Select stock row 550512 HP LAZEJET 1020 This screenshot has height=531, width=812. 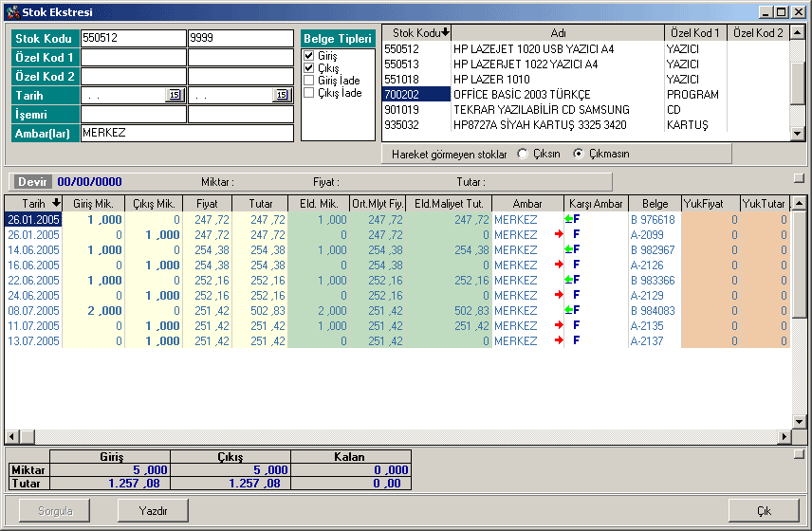(x=585, y=48)
